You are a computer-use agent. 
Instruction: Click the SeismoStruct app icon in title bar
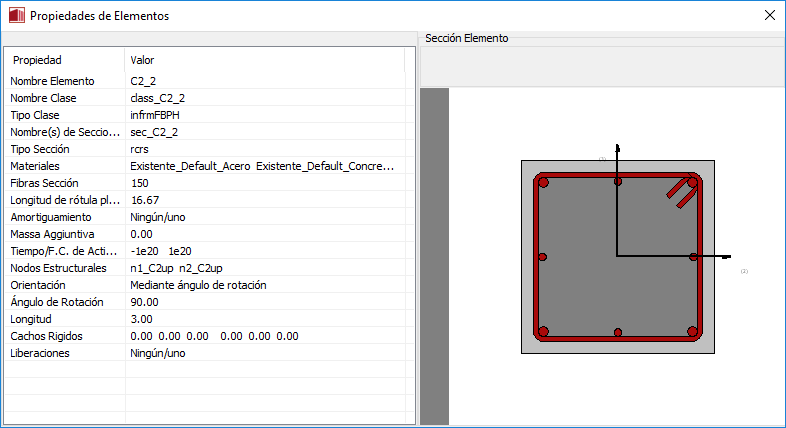point(15,16)
